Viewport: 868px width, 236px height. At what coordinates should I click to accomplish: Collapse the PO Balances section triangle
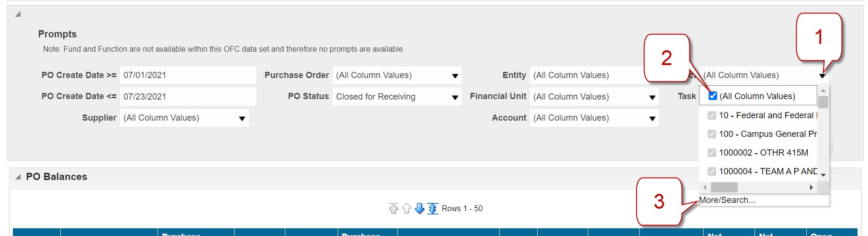click(18, 177)
